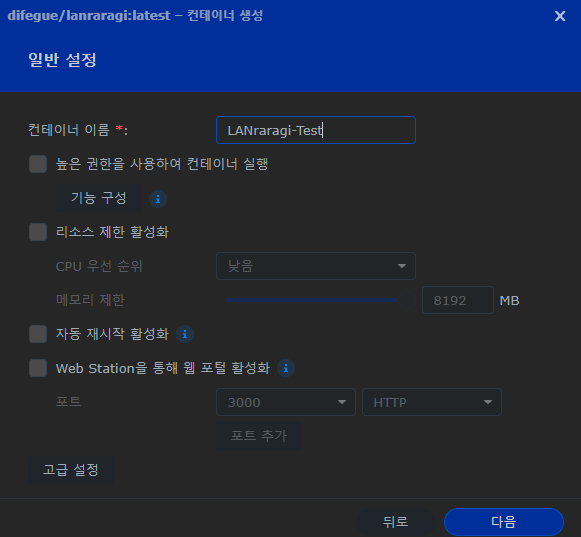Toggle 리소스 제한 활성화 checkbox
Image resolution: width=581 pixels, height=537 pixels.
tap(38, 232)
